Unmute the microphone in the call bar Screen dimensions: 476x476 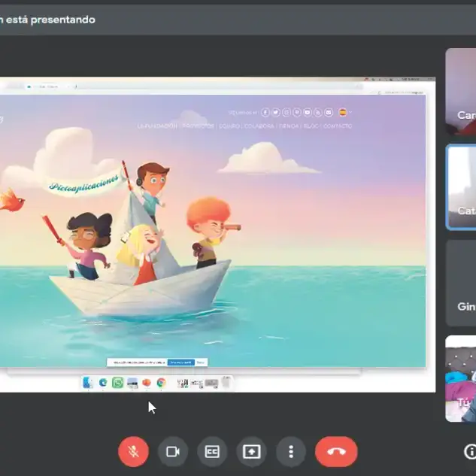134,451
